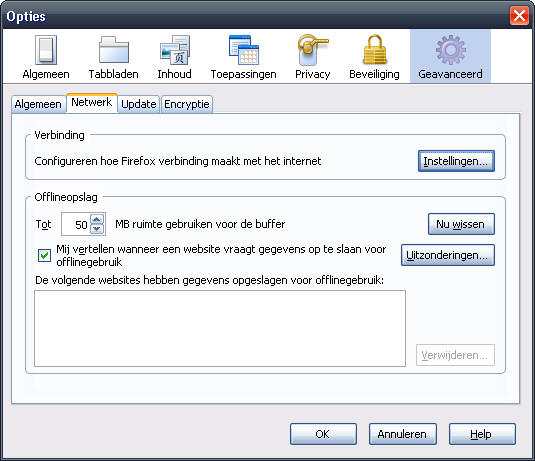Clear the buffer with Nu wissen
The height and width of the screenshot is (461, 535).
(x=461, y=224)
